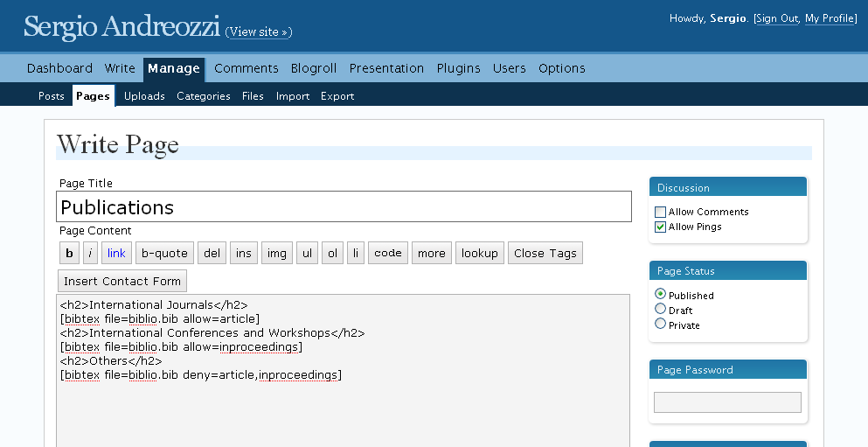Viewport: 868px width, 447px height.
Task: Set page status to Private
Action: [x=660, y=324]
